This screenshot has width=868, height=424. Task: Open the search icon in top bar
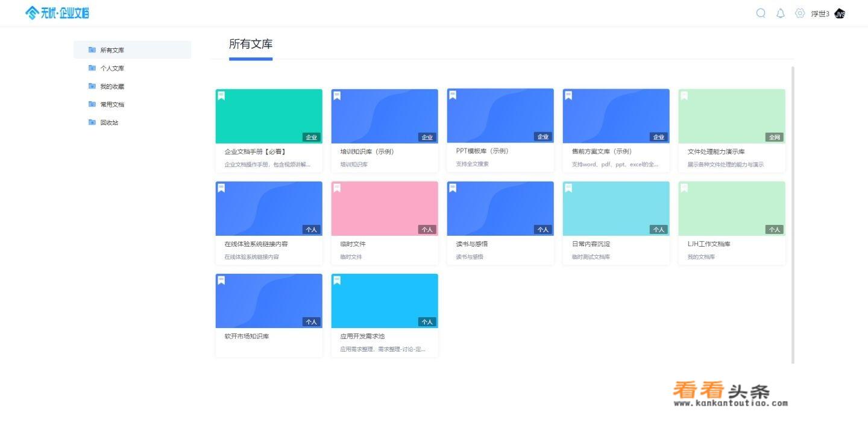point(761,13)
